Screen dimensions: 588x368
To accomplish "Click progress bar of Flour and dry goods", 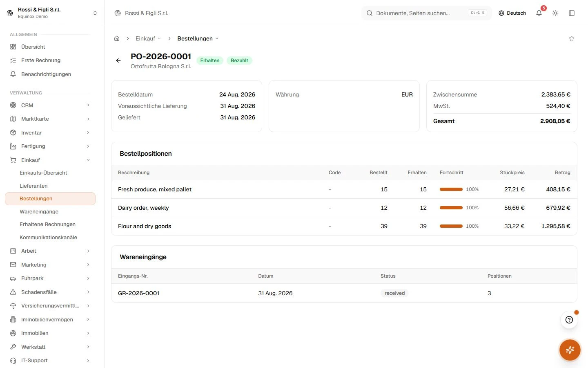I will pyautogui.click(x=451, y=226).
